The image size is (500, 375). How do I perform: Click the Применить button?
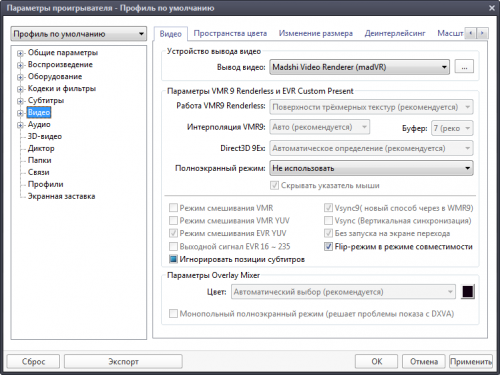[x=471, y=361]
